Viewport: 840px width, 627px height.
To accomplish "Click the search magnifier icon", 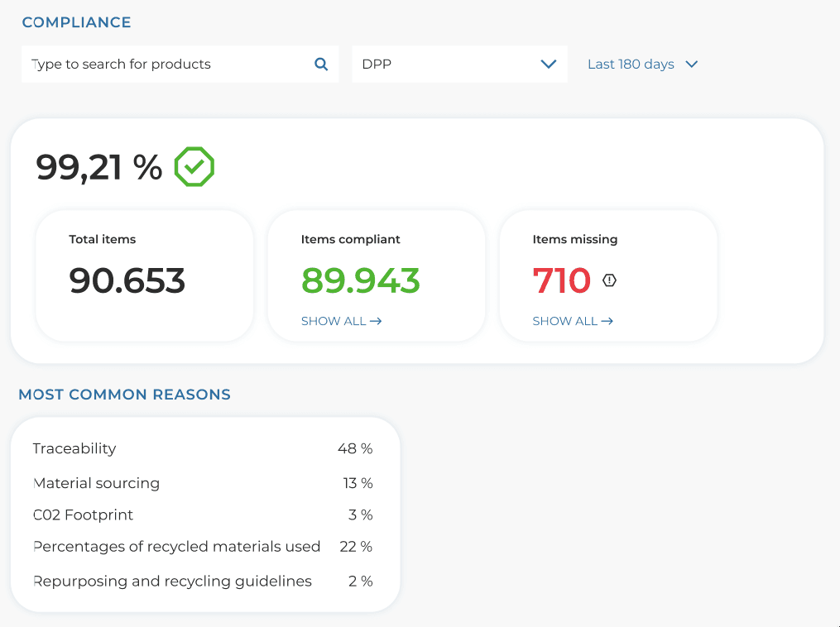I will coord(320,63).
